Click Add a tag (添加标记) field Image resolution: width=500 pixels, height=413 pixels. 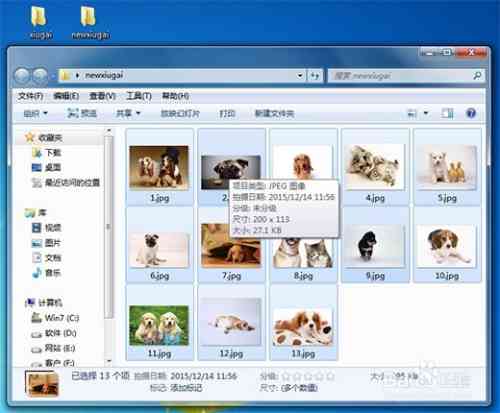tap(186, 388)
